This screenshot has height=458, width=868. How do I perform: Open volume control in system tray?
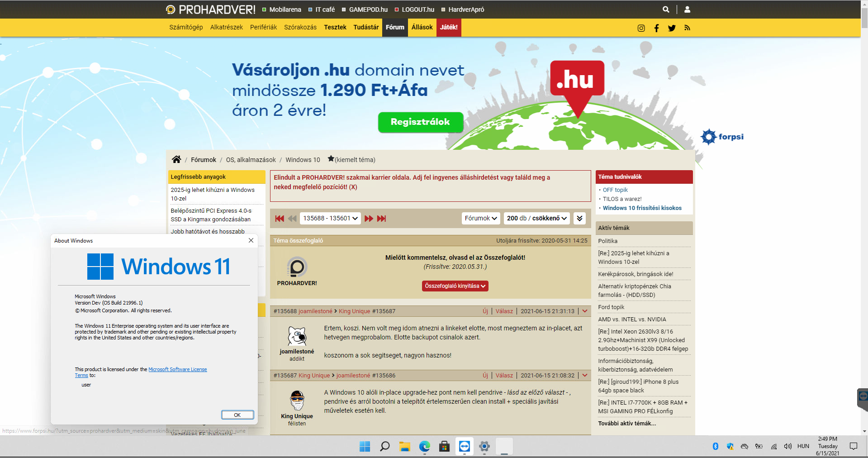[788, 446]
